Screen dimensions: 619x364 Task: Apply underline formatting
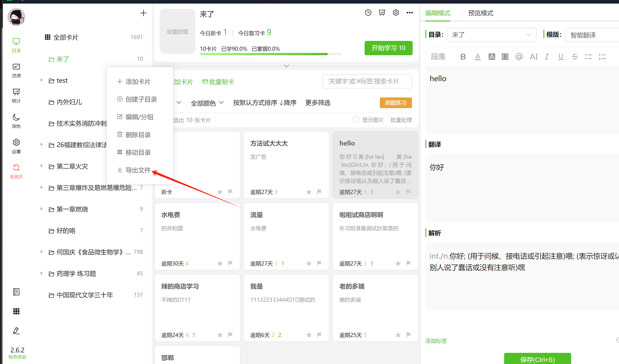(x=561, y=57)
